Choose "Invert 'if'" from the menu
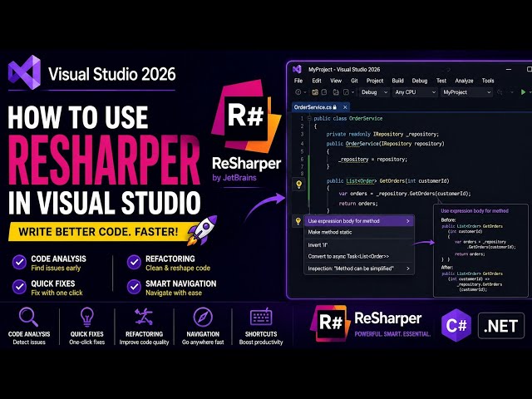 pos(359,245)
